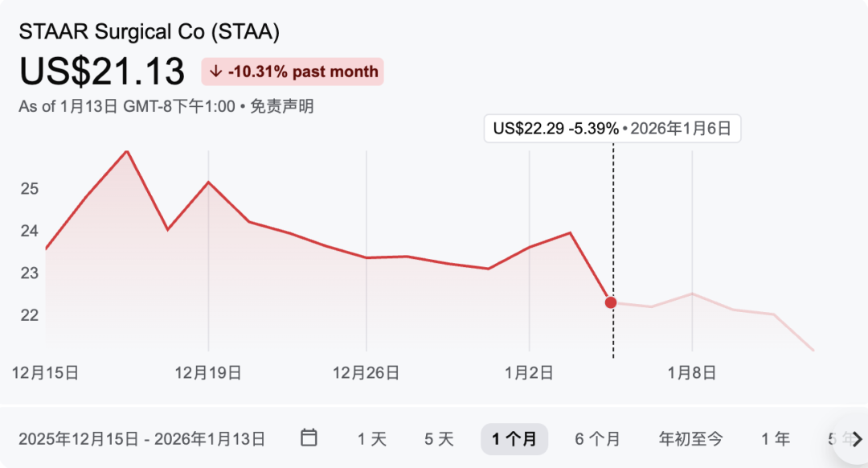Open the 免责声明 disclaimer link
Viewport: 868px width, 468px height.
coord(281,107)
